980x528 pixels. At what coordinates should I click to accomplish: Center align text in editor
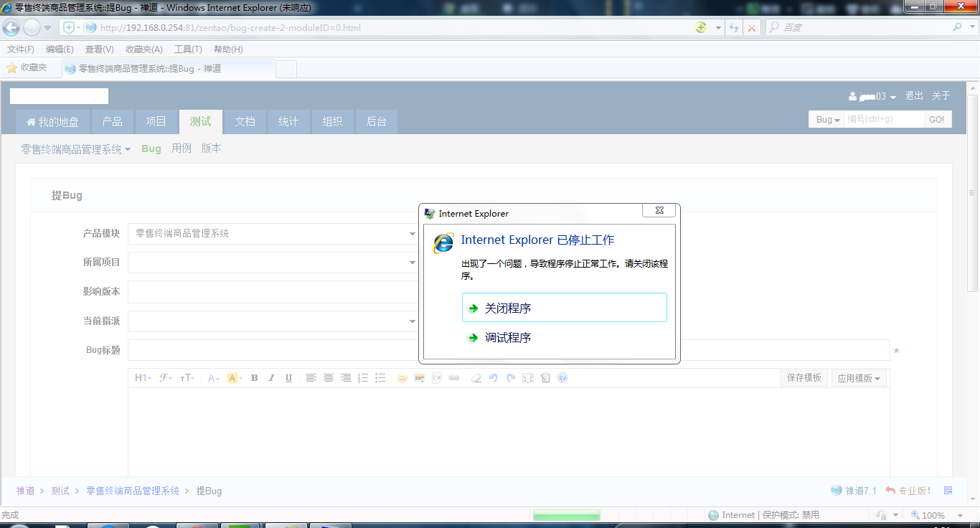point(329,378)
